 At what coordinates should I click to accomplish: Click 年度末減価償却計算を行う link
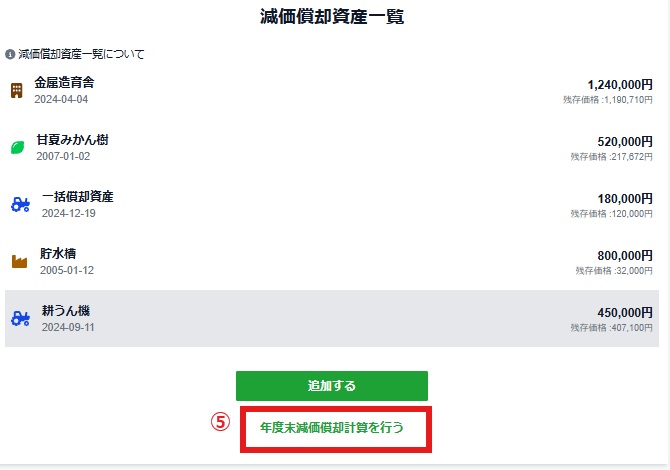(332, 427)
